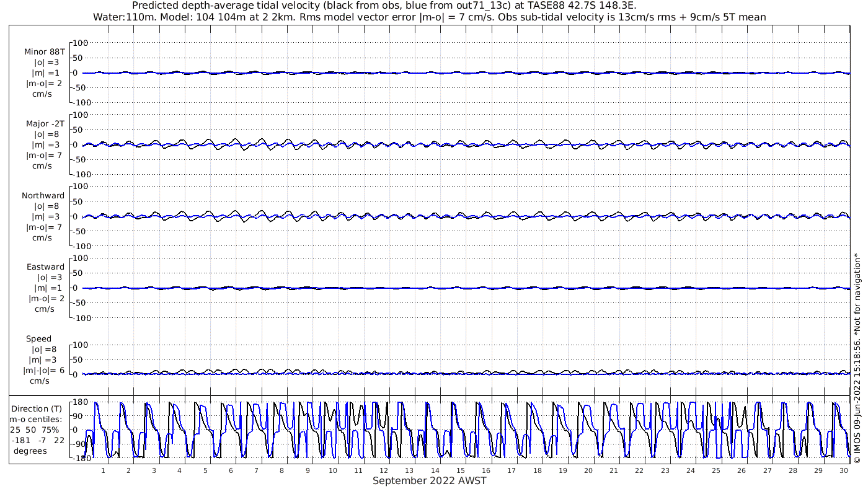Screen dimensions: 868x494
Task: Click "|m-o|= 7" under Major -2T
Action: coord(44,155)
